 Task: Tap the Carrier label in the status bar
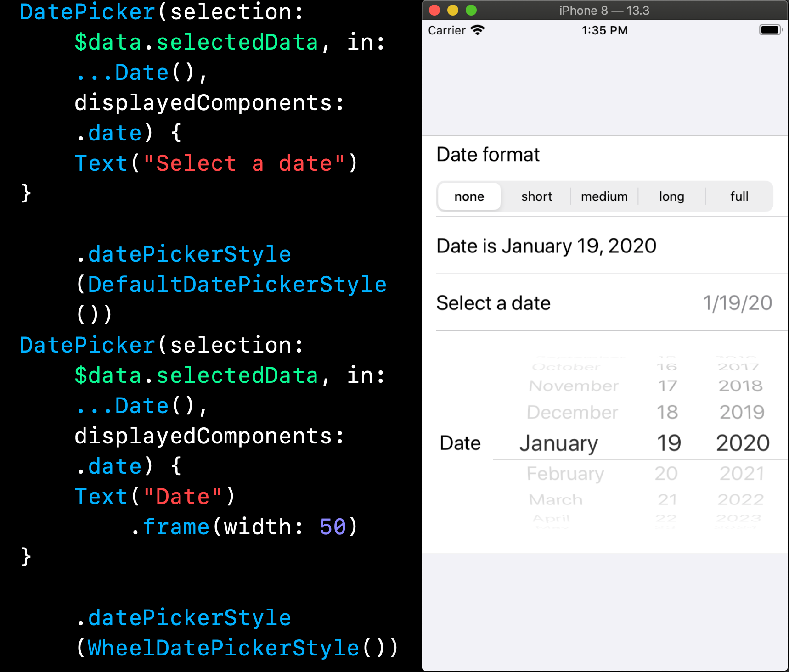446,30
